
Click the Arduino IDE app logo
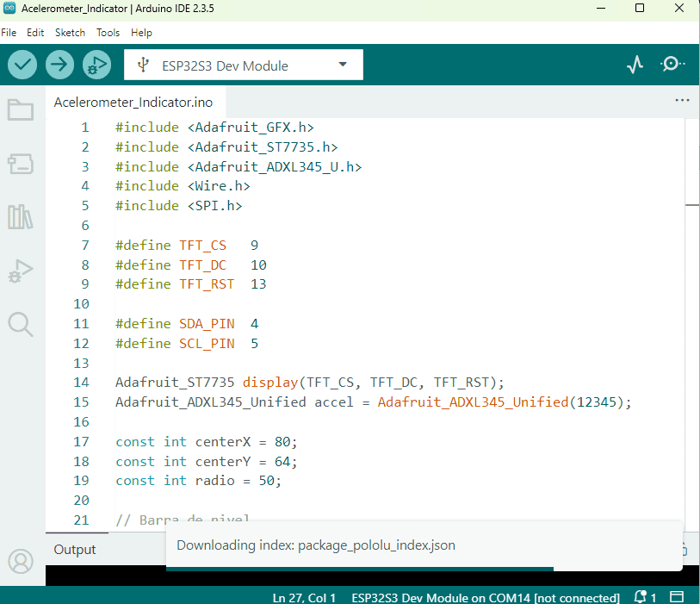tap(9, 8)
